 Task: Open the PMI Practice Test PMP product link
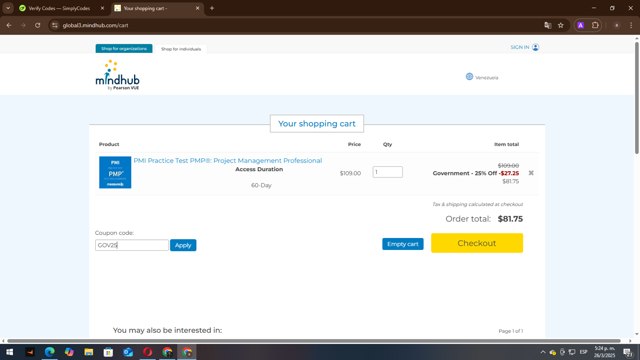point(228,160)
